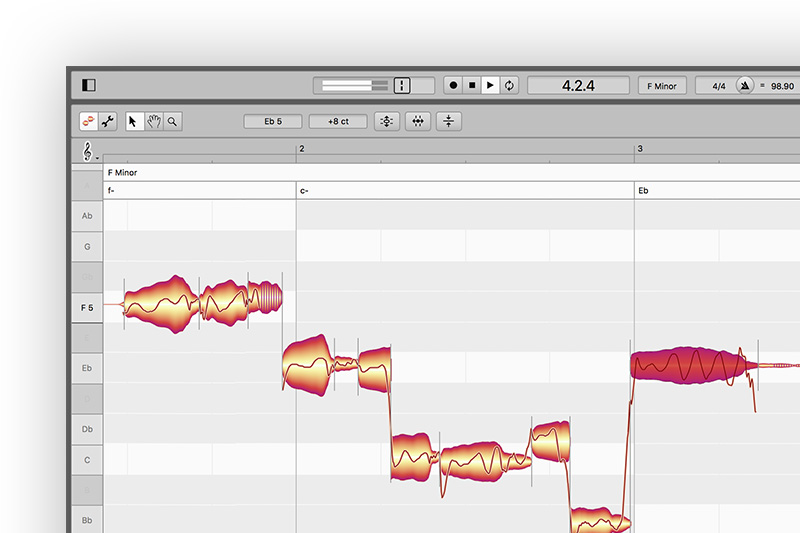Start recording with the record button
The image size is (800, 533).
(453, 85)
